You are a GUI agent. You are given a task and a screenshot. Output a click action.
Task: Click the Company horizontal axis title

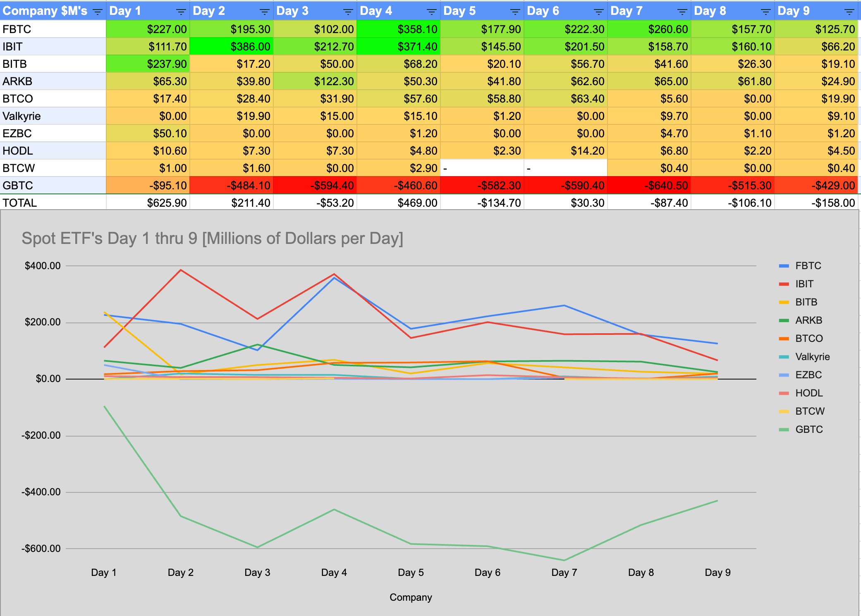pyautogui.click(x=411, y=597)
